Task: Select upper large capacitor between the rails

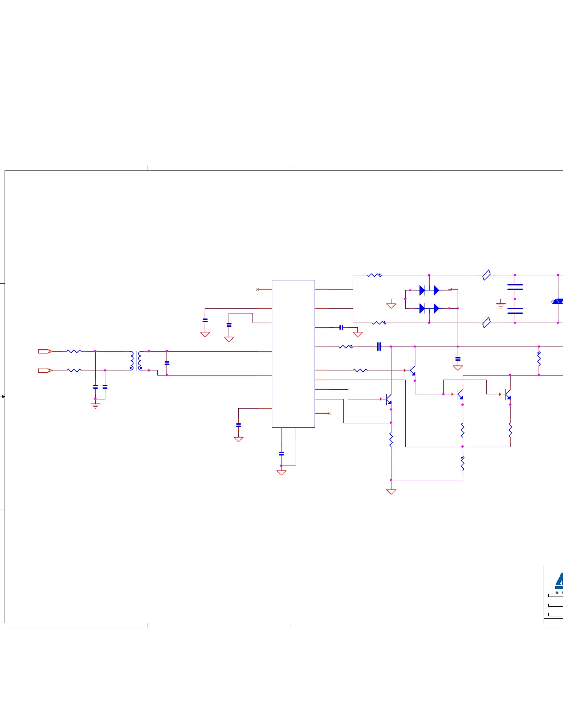Action: [515, 287]
